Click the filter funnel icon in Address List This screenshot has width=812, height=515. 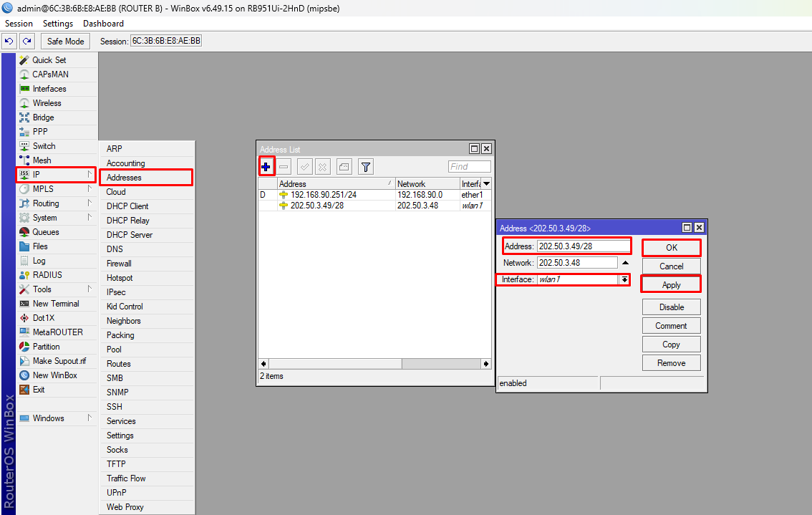tap(366, 167)
